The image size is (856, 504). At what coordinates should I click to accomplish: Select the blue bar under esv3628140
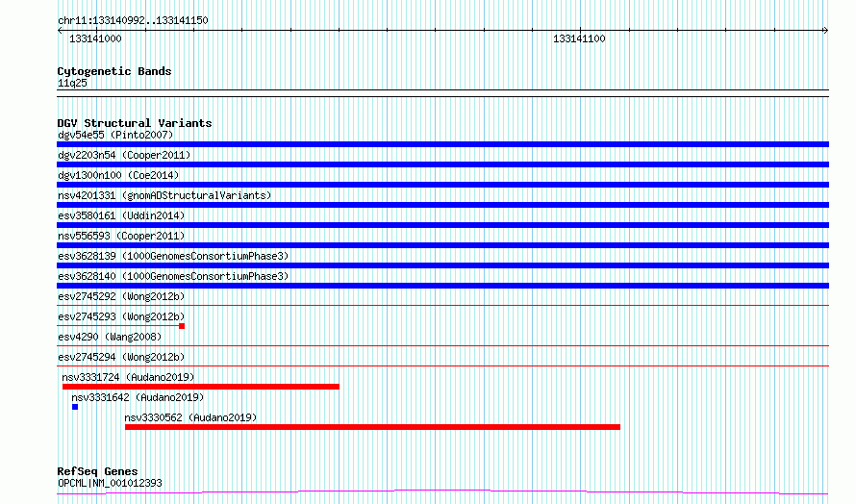coord(442,286)
